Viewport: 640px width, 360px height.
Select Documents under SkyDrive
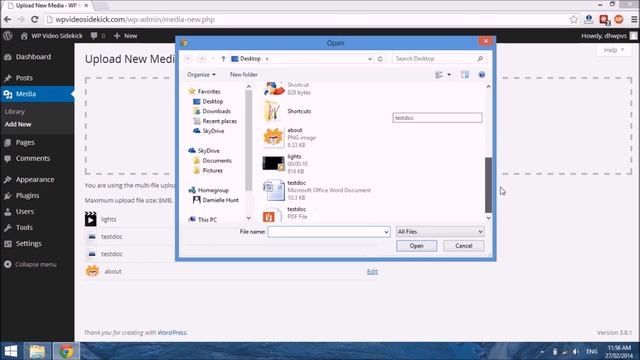coord(213,161)
